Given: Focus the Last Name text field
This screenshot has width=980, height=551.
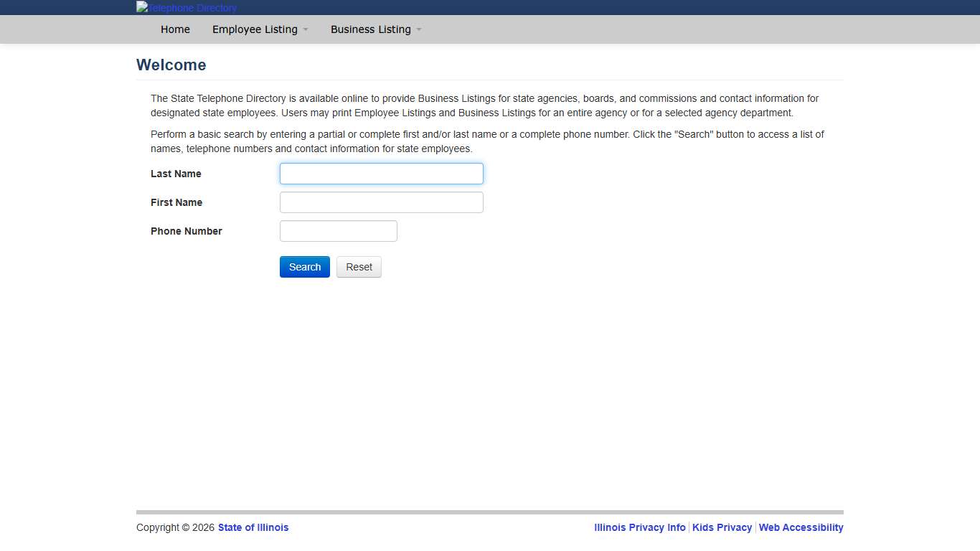Looking at the screenshot, I should click(x=381, y=174).
